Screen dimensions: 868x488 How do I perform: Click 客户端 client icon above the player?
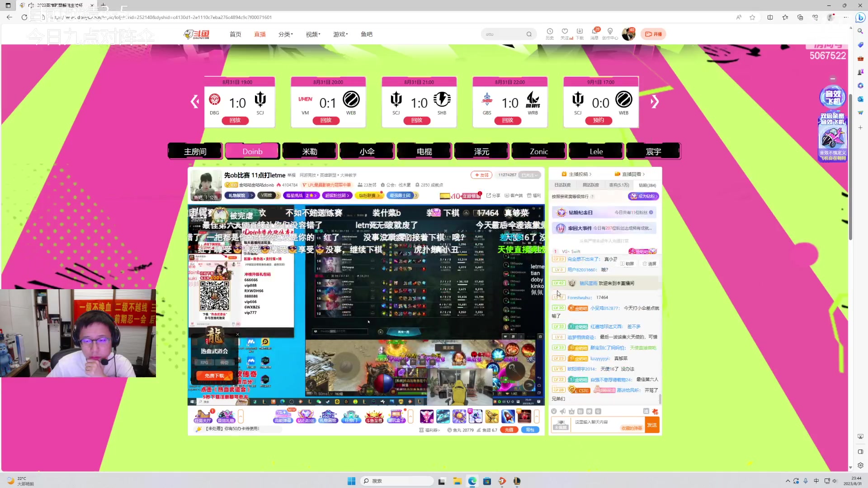click(x=514, y=196)
